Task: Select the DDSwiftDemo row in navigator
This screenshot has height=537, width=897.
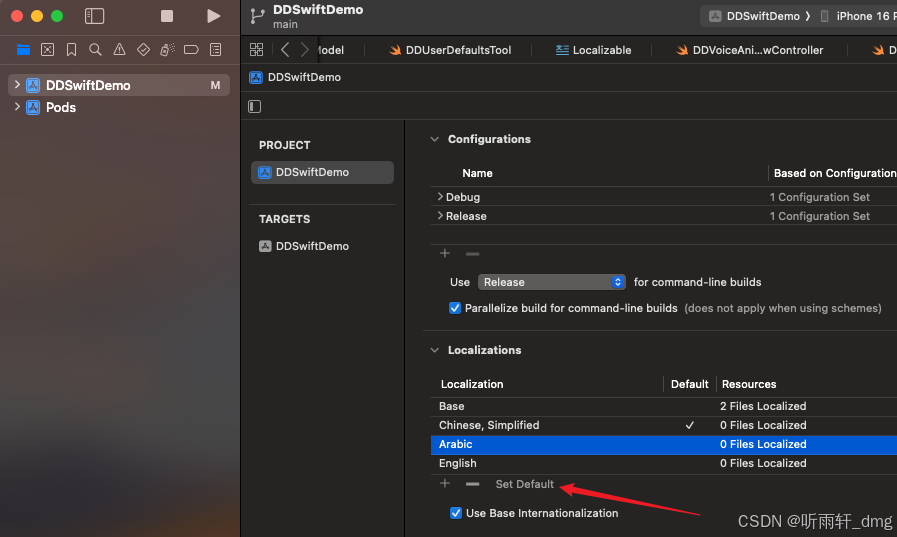Action: point(119,85)
